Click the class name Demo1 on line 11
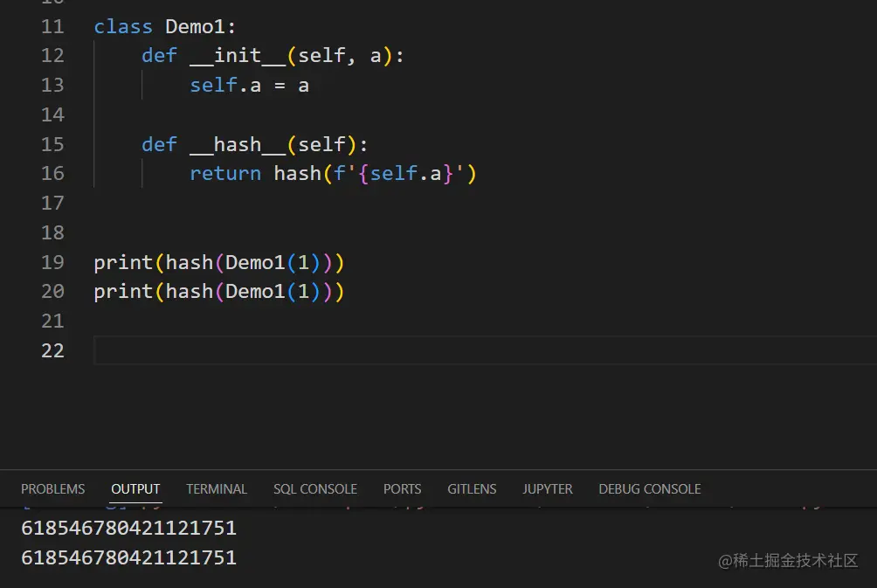The height and width of the screenshot is (588, 877). pos(195,27)
